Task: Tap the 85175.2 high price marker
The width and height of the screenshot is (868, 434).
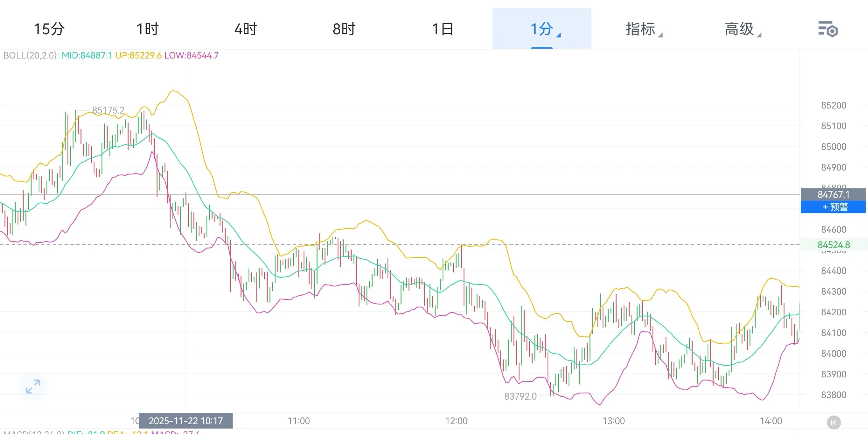Action: (x=108, y=110)
